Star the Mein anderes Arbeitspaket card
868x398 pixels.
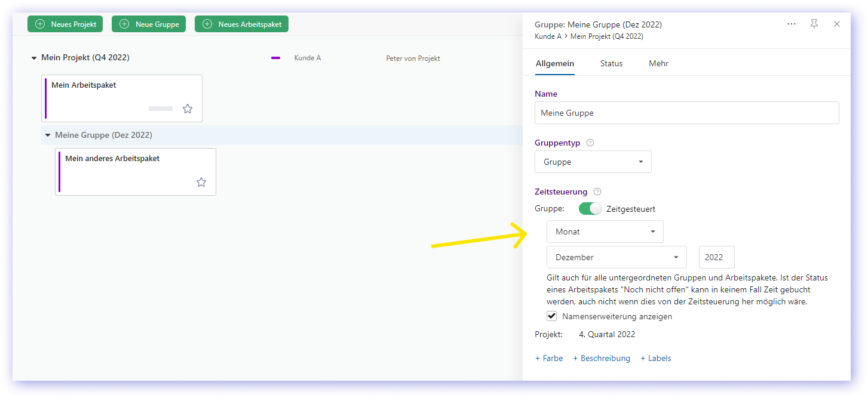(x=201, y=182)
